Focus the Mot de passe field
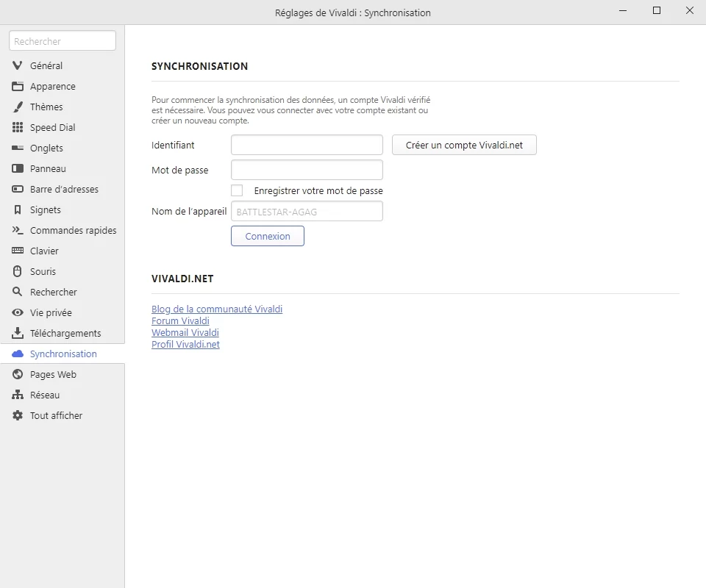Viewport: 706px width, 588px height. pyautogui.click(x=307, y=170)
